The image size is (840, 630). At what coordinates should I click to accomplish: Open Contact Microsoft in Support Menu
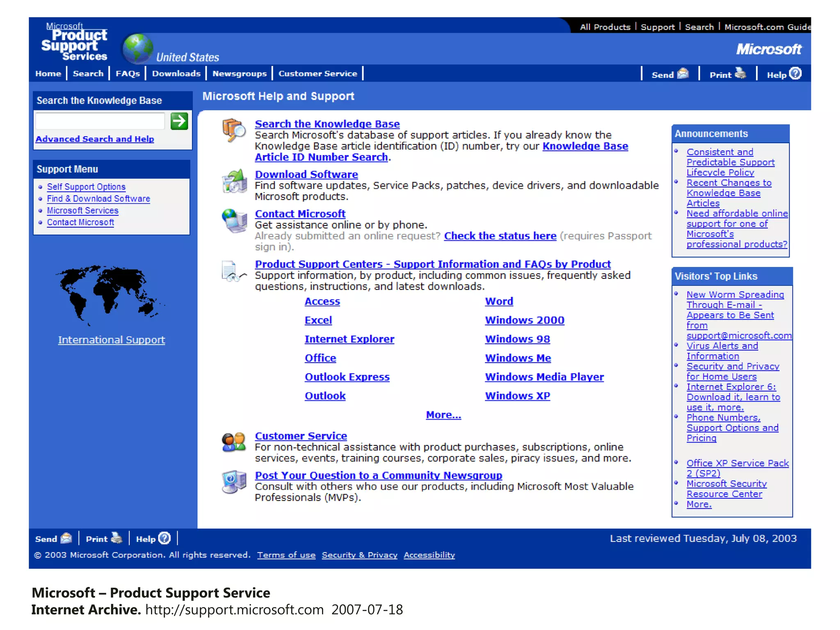point(80,222)
